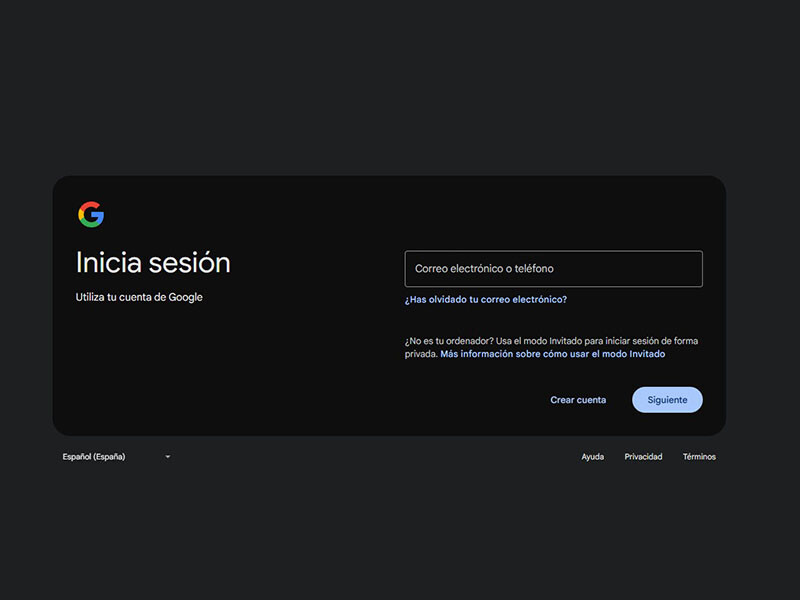Click empty background below the footer links
800x600 pixels.
[x=400, y=531]
